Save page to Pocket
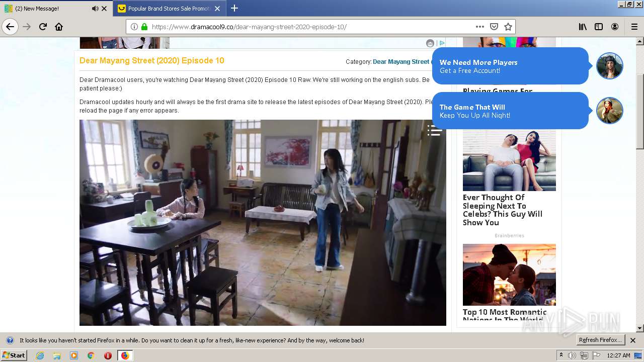The width and height of the screenshot is (644, 362). 494,27
